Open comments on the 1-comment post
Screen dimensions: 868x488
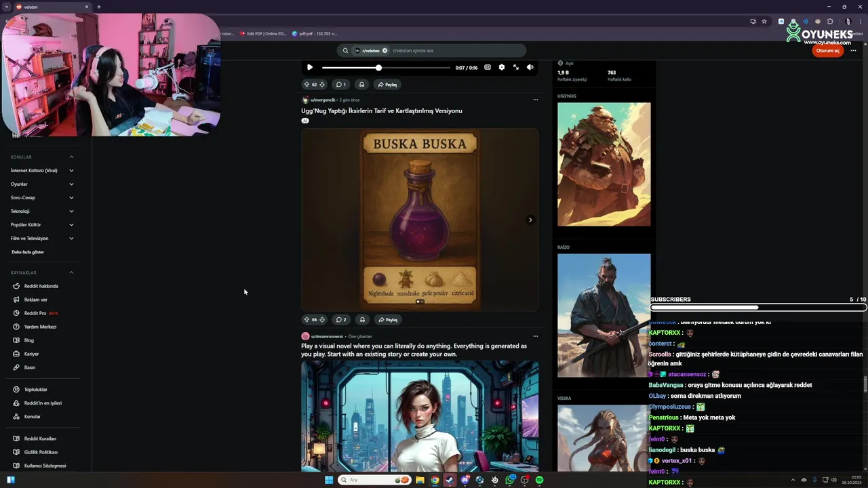tap(341, 85)
